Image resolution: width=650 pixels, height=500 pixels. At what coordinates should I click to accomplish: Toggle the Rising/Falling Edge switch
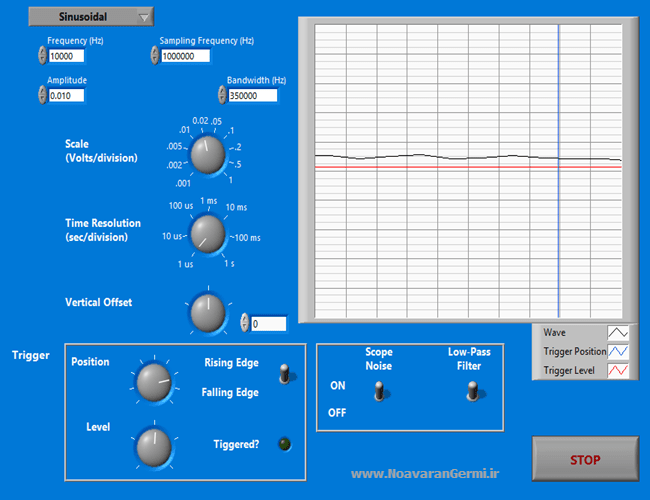(285, 374)
